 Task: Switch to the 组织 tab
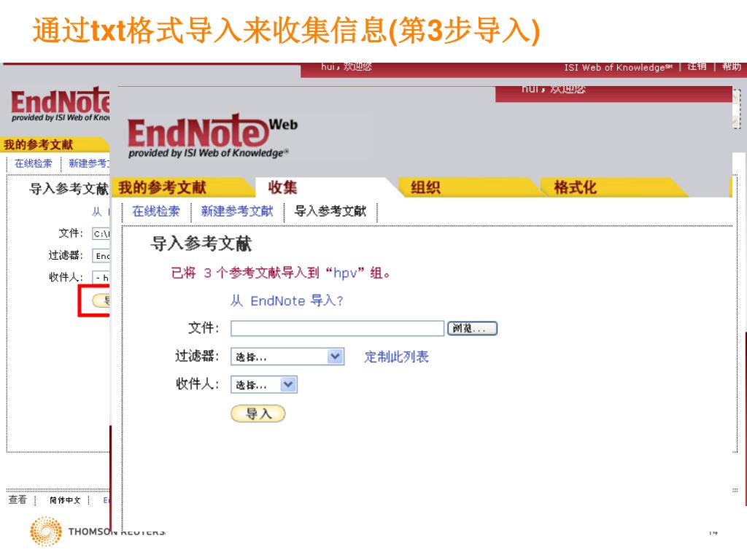click(425, 187)
